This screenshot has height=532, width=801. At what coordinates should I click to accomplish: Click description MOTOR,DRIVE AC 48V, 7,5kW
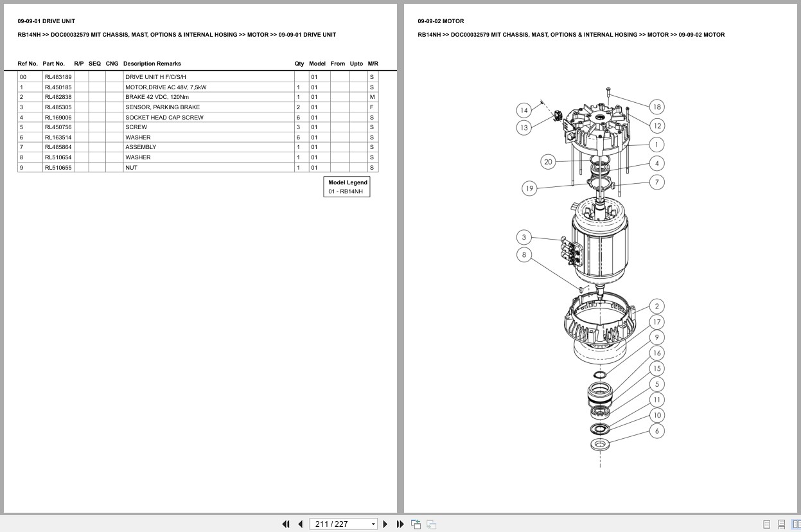(x=166, y=87)
